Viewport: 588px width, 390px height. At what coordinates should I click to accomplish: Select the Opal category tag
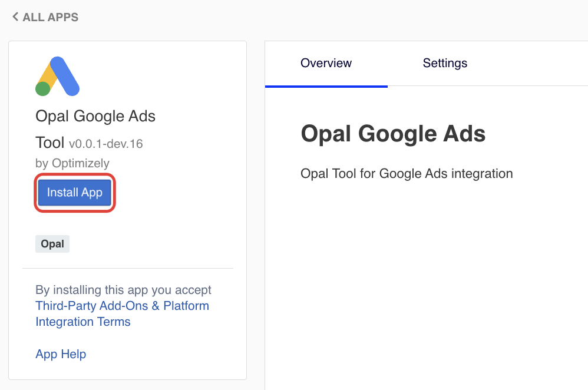[52, 244]
